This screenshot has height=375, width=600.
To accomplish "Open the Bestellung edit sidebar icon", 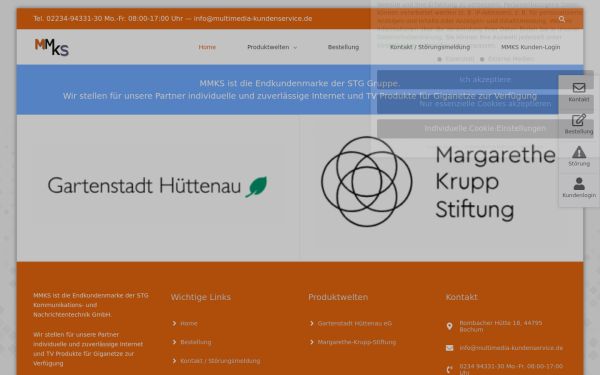I will 579,120.
